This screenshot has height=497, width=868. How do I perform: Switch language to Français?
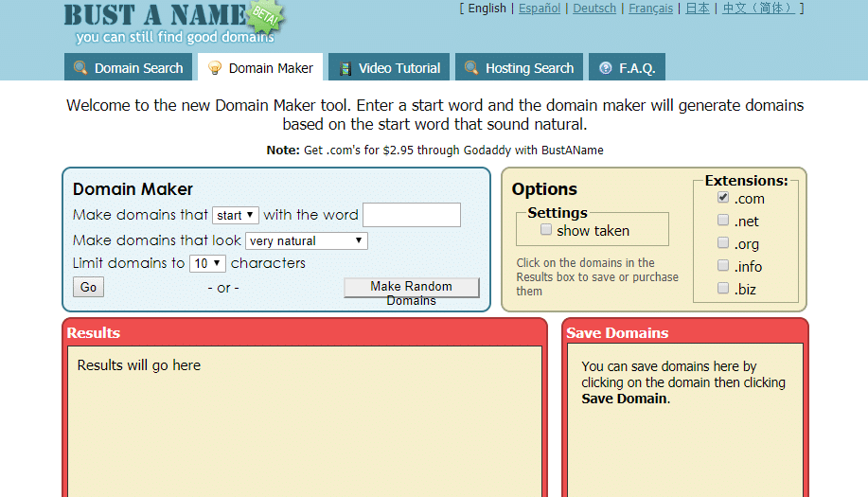(x=650, y=9)
